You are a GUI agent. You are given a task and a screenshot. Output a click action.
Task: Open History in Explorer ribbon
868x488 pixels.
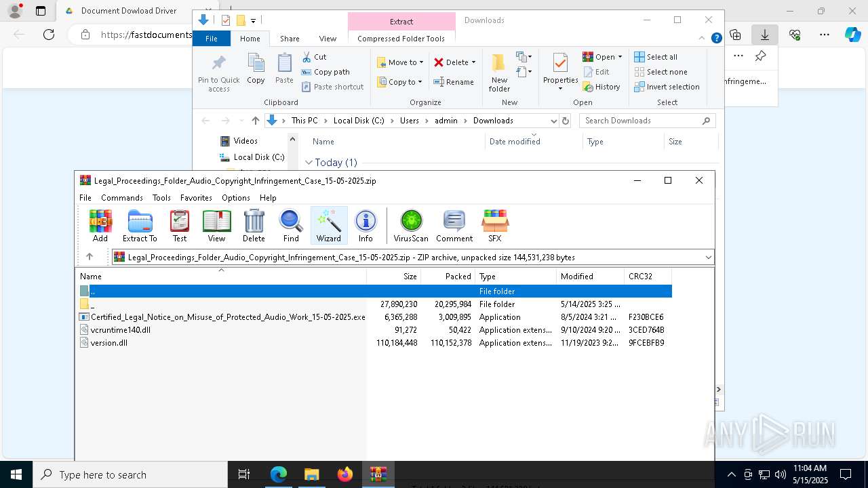point(601,87)
